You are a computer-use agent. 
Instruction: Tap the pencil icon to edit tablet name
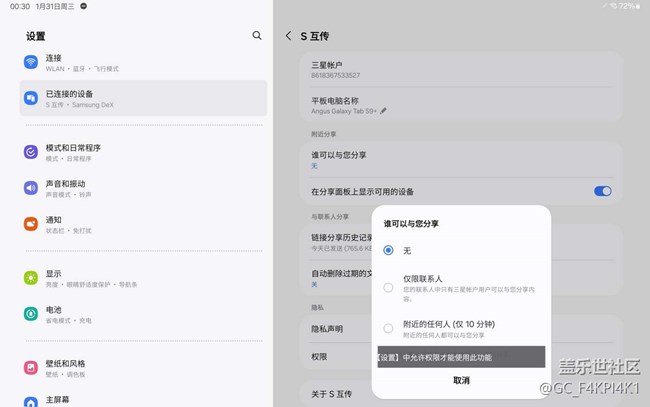pos(384,111)
